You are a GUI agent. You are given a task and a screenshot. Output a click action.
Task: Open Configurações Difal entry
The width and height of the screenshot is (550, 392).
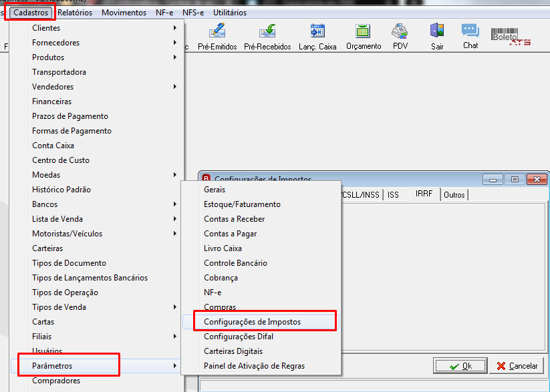coord(261,337)
